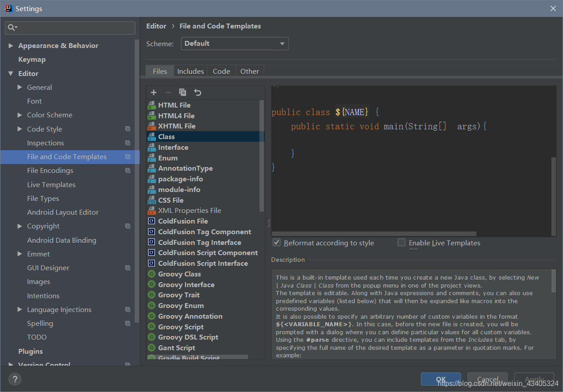The height and width of the screenshot is (392, 563).
Task: Switch to the Files tab
Action: pyautogui.click(x=160, y=71)
